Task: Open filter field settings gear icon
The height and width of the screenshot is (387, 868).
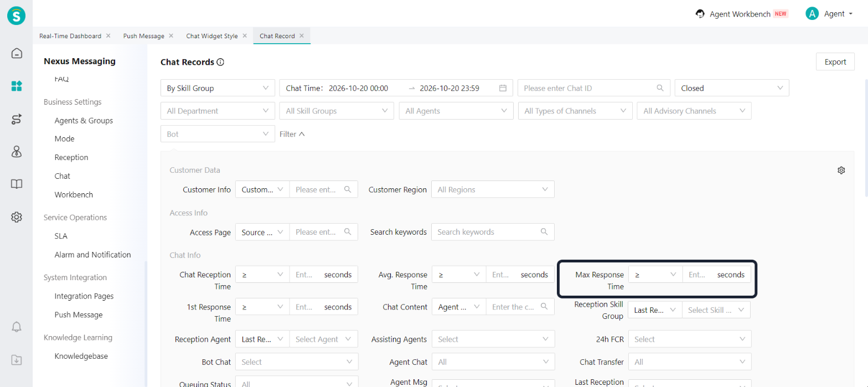Action: [x=841, y=171]
